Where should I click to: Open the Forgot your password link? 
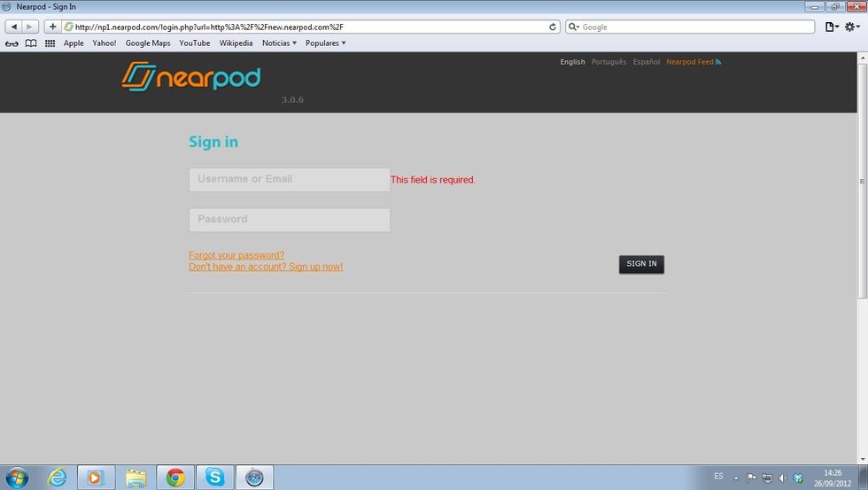point(236,255)
